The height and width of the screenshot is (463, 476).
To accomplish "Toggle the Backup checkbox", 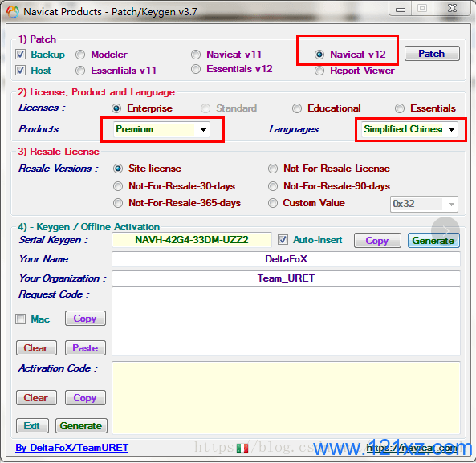I will tap(20, 55).
